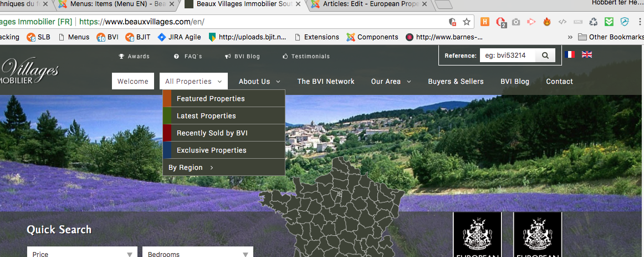Open the Extensions bookmark
This screenshot has width=644, height=257.
pos(316,37)
